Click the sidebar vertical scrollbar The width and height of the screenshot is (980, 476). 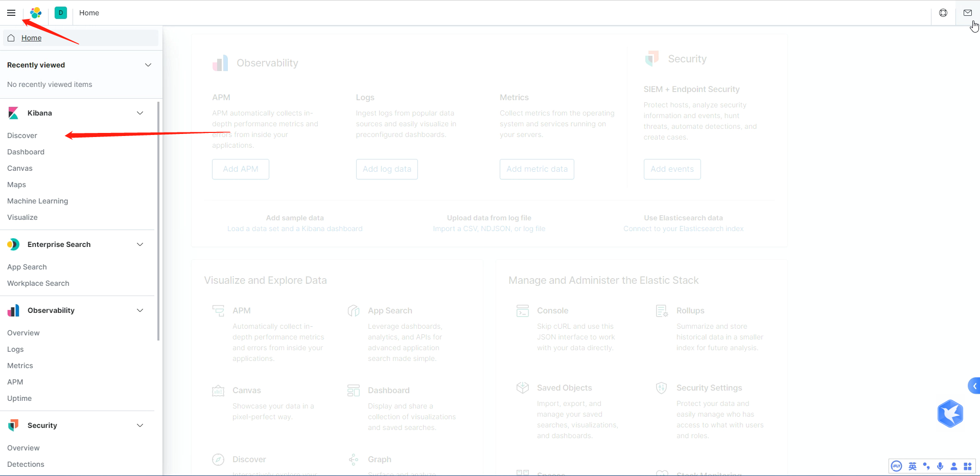(158, 221)
